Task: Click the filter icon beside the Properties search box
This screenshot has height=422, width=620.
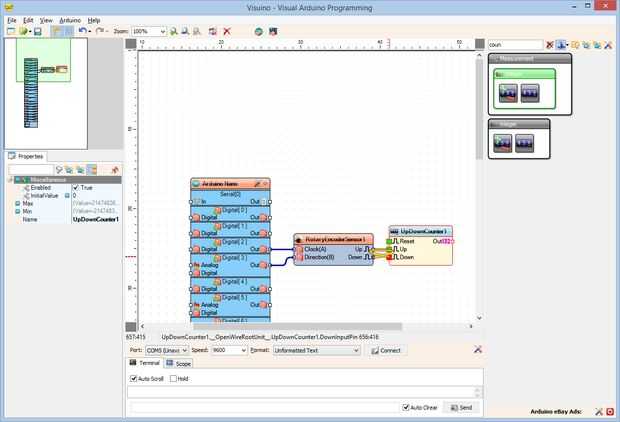Action: click(x=59, y=170)
